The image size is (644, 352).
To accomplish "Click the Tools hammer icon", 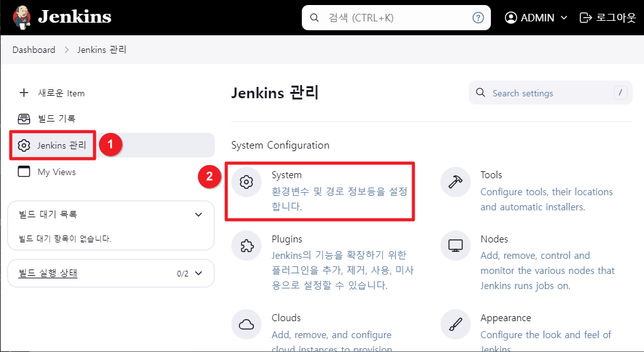I will [x=456, y=182].
